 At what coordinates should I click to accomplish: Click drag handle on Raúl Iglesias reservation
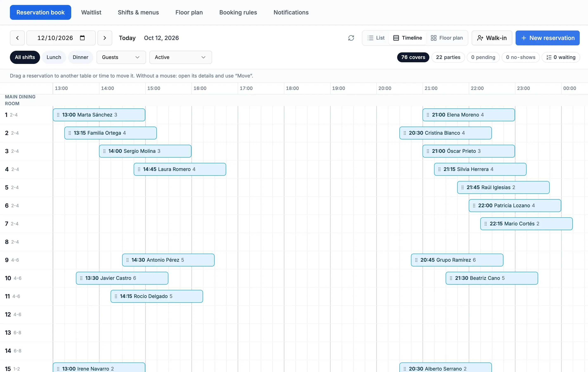click(x=463, y=187)
